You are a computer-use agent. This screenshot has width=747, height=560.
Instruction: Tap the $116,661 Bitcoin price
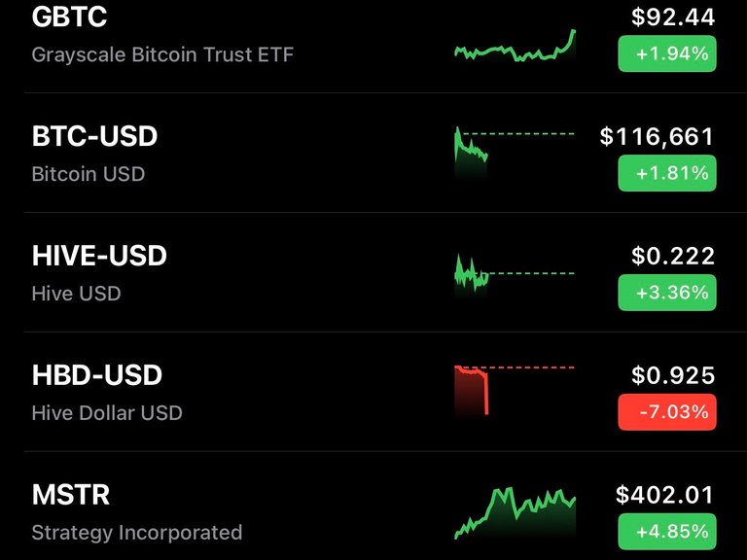(x=657, y=137)
